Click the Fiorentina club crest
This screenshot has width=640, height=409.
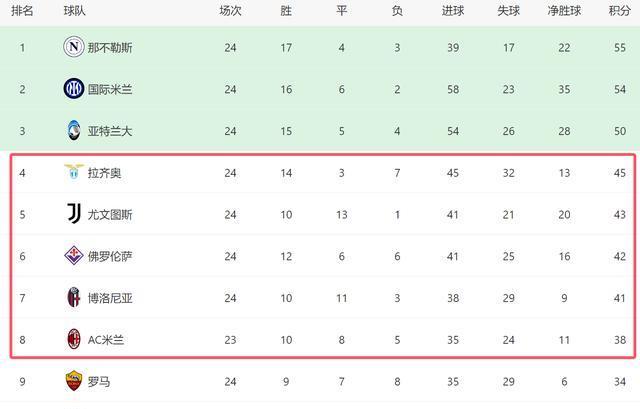point(73,256)
